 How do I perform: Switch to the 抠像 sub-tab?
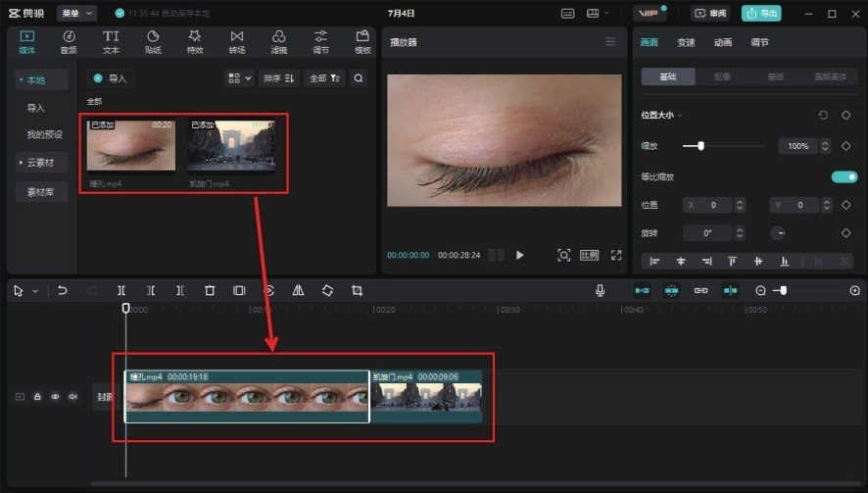click(722, 76)
